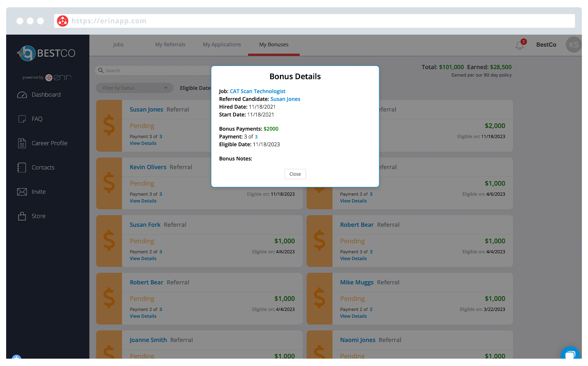Image resolution: width=588 pixels, height=366 pixels.
Task: Open the chat widget bubble
Action: tap(570, 354)
